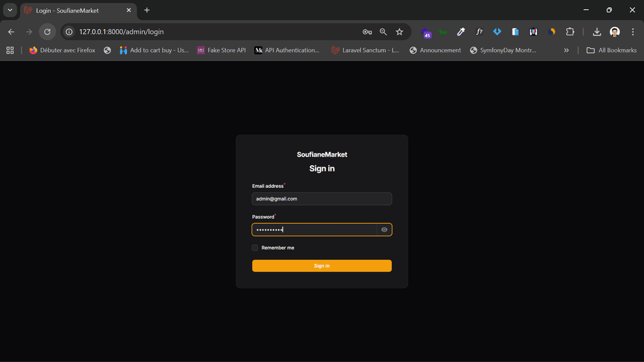Restore down the browser window
The height and width of the screenshot is (362, 644).
[609, 10]
